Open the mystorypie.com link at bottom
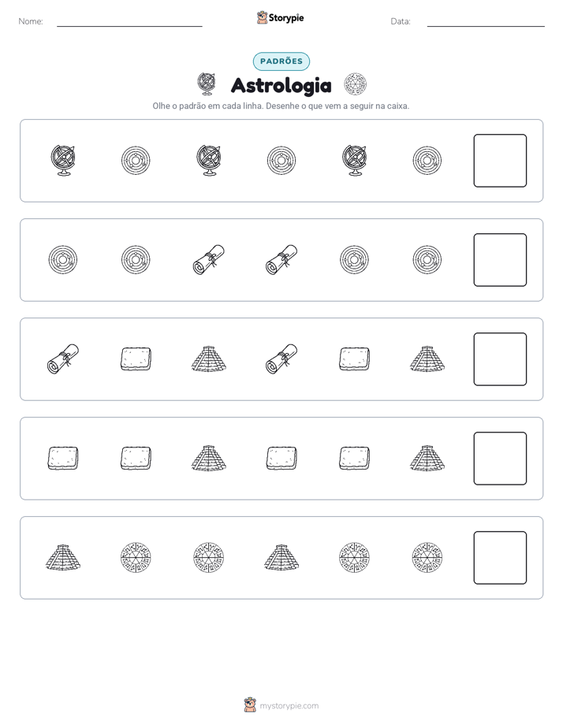563x728 pixels. pos(289,706)
